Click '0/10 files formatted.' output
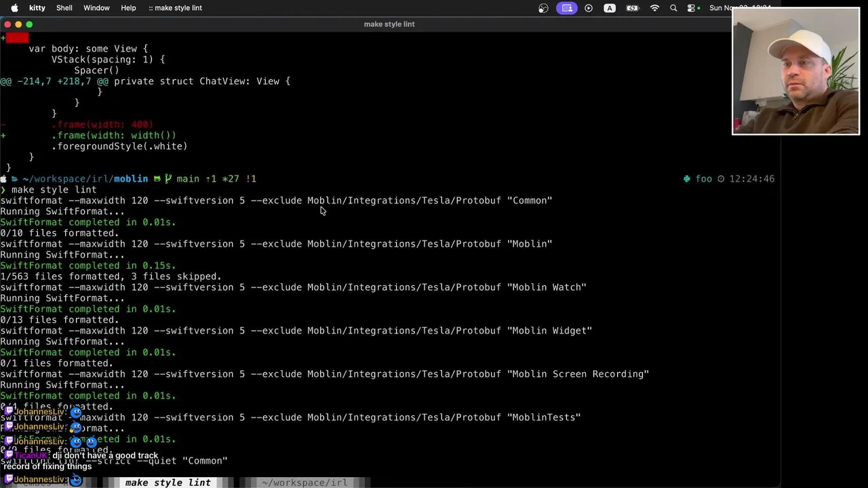 coord(60,233)
